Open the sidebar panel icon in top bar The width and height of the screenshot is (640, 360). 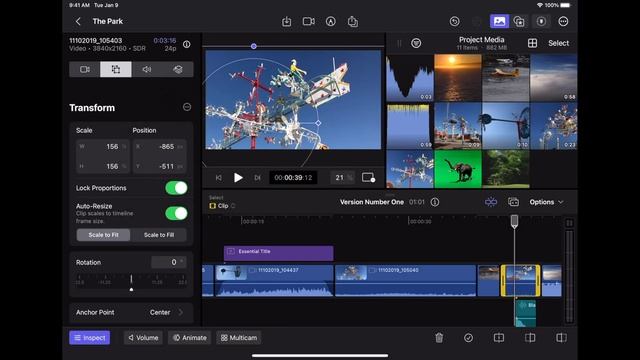pos(541,21)
